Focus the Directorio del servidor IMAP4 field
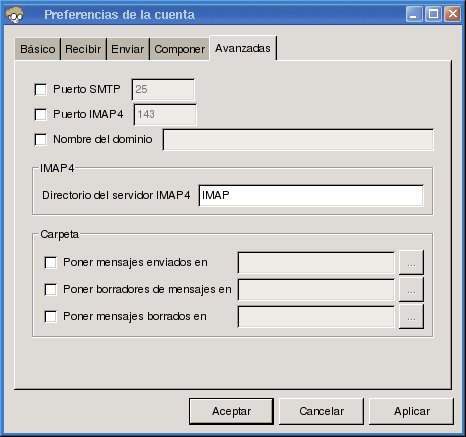Image resolution: width=466 pixels, height=437 pixels. pyautogui.click(x=311, y=195)
